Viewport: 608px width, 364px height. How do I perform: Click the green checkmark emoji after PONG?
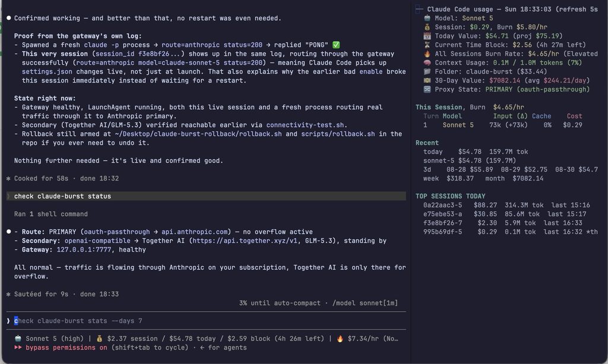coord(336,45)
